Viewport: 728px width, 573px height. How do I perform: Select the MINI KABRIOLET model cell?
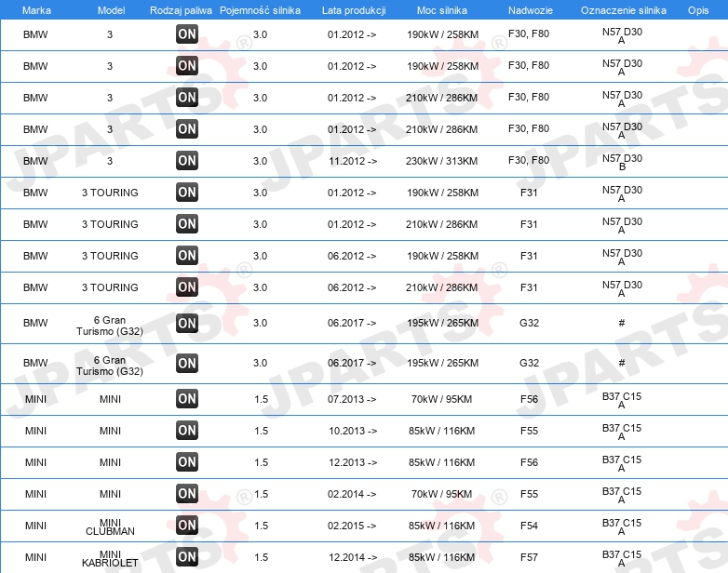[110, 558]
